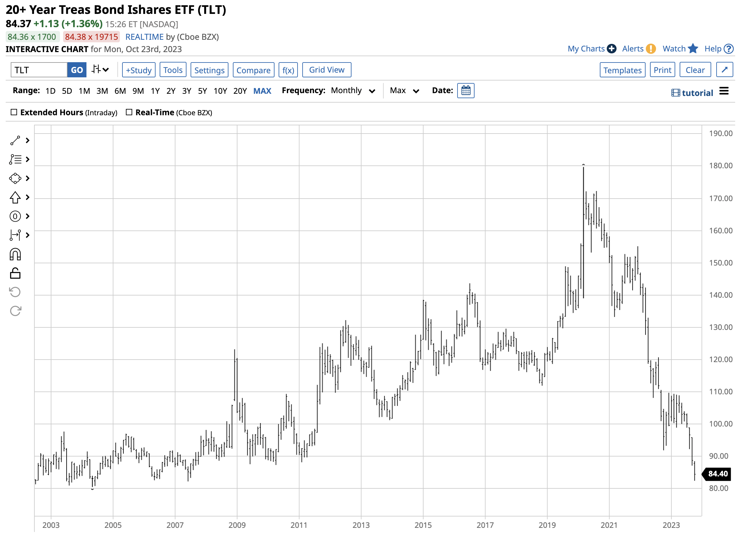The image size is (756, 555).
Task: Click the price measure tool icon
Action: pos(15,235)
